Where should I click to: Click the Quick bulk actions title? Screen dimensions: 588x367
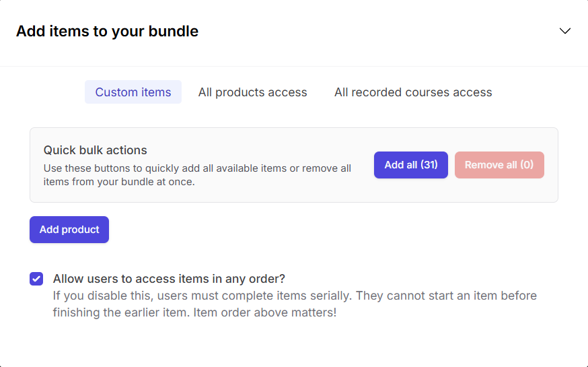click(x=95, y=150)
